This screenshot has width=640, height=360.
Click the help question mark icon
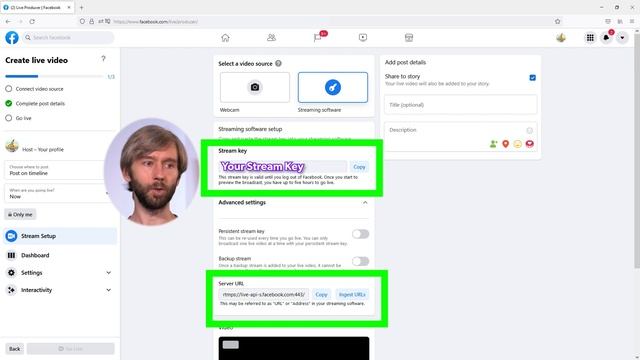pos(103,59)
